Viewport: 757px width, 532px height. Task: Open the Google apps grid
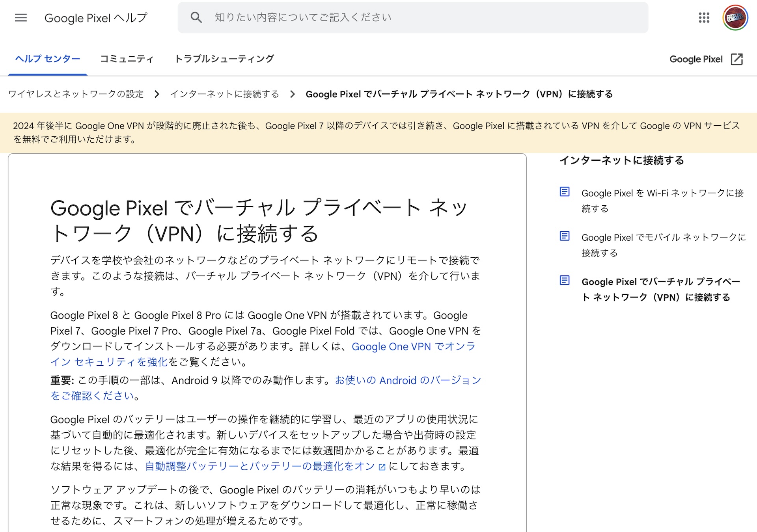[704, 18]
